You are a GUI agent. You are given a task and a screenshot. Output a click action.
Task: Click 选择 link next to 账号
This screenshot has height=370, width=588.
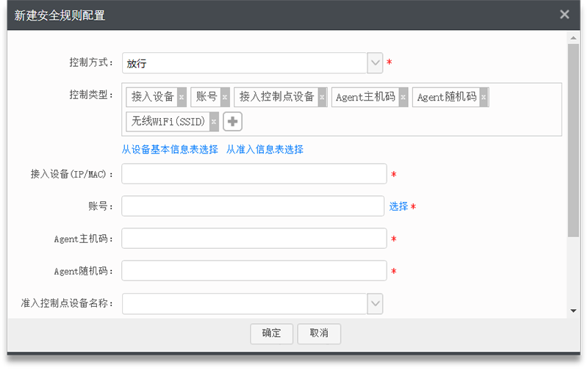point(398,206)
